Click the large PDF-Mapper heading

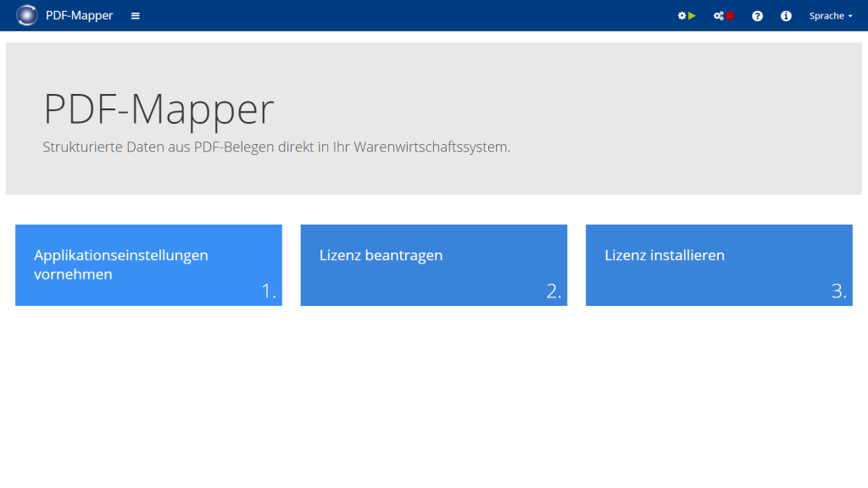click(159, 109)
